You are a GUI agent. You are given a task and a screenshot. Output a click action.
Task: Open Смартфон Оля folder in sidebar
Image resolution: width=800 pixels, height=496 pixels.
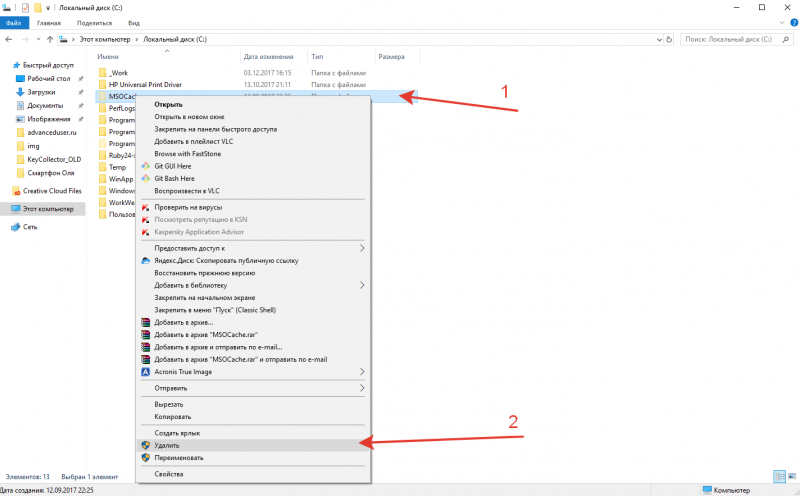coord(51,173)
